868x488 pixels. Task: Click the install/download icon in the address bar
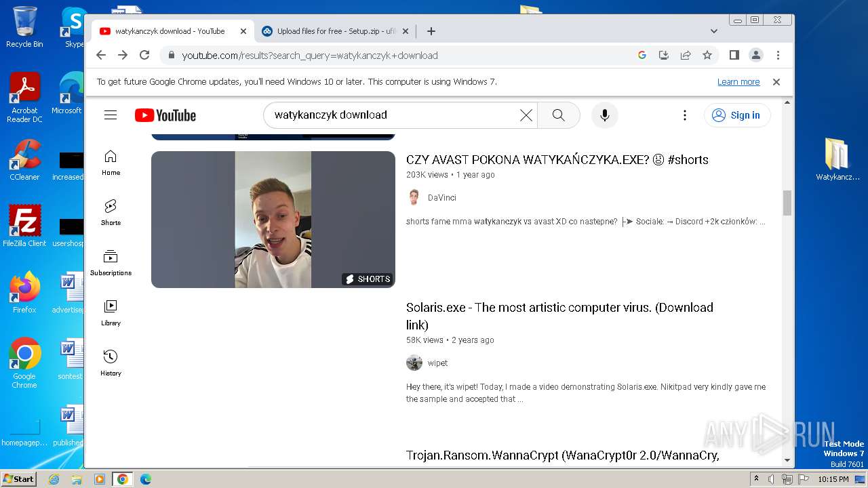pyautogui.click(x=664, y=56)
